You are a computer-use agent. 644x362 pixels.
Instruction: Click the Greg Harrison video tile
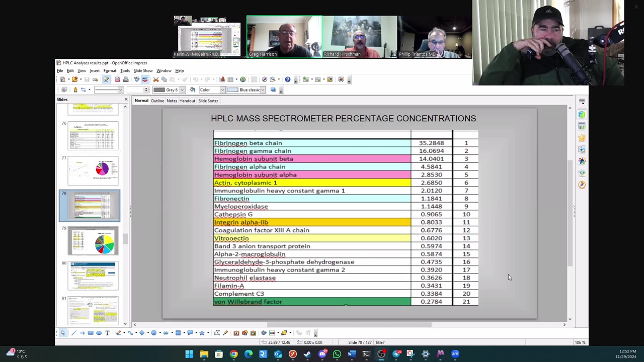tap(284, 37)
